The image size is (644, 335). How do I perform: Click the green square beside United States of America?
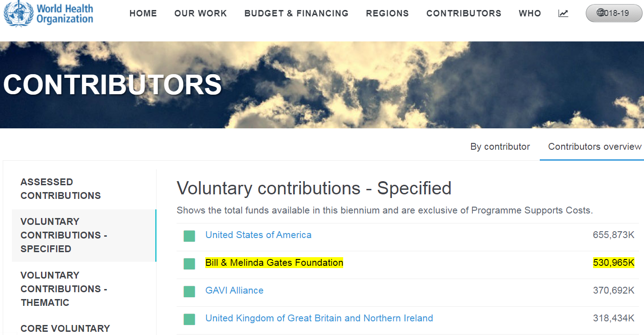189,236
